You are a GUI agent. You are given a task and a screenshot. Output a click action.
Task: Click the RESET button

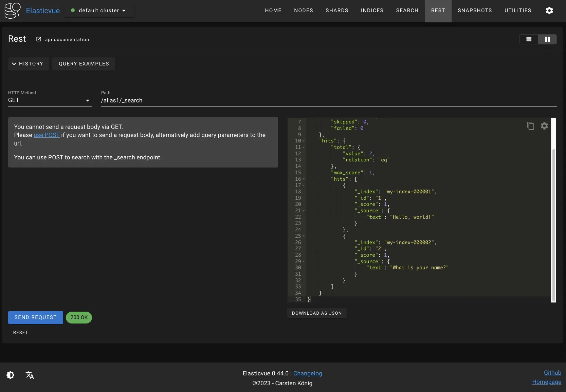[21, 333]
